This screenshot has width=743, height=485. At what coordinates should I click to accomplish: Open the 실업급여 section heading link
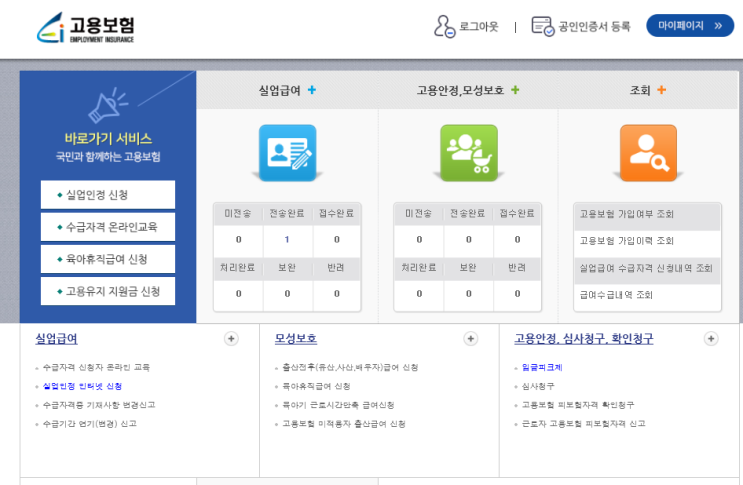[56, 339]
